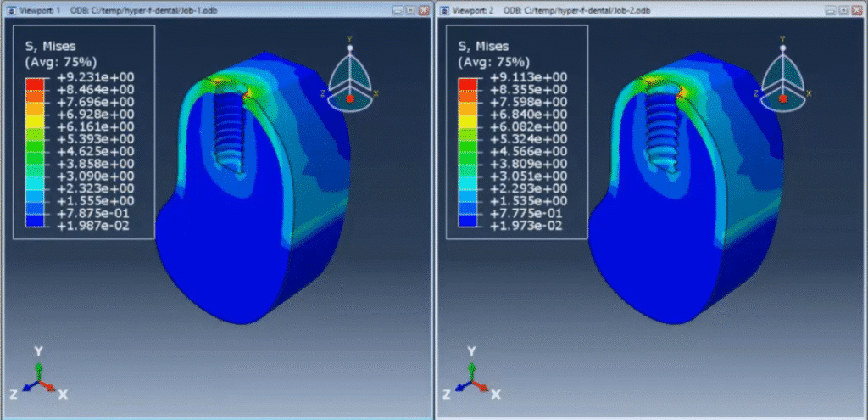This screenshot has height=420, width=868.
Task: Click the red X axis of Viewport 2 triad
Action: 481,386
